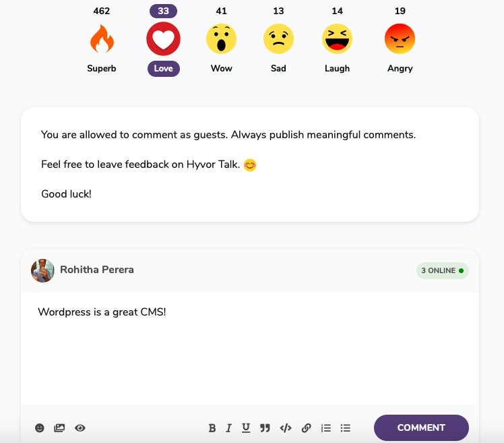Open Rohitha Perera's profile picture
This screenshot has height=443, width=504.
[42, 270]
